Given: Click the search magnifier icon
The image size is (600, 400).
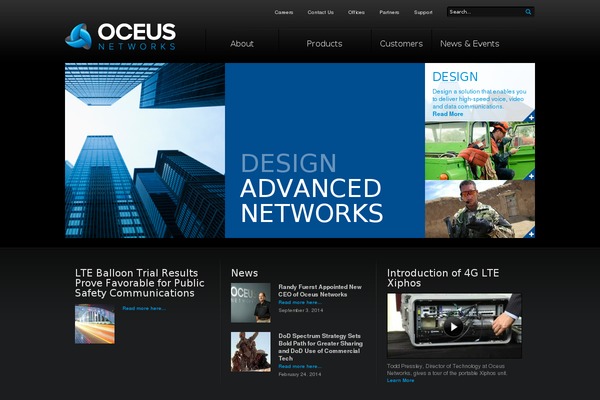Looking at the screenshot, I should point(528,12).
